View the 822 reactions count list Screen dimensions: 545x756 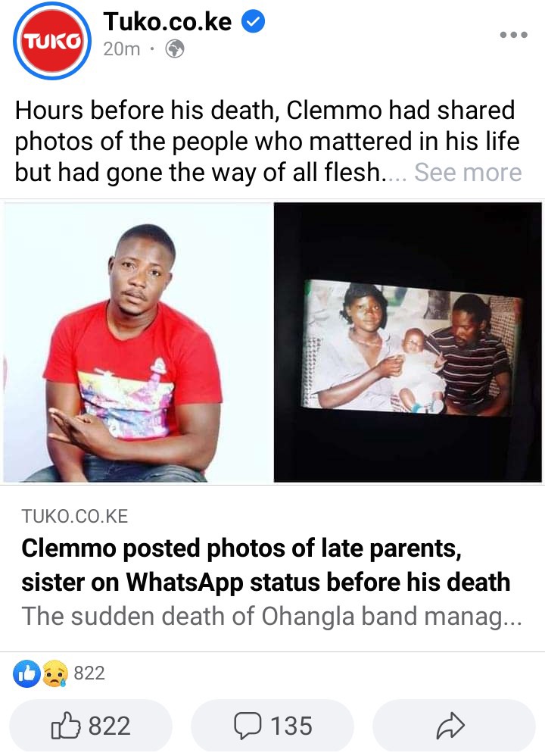tap(89, 673)
